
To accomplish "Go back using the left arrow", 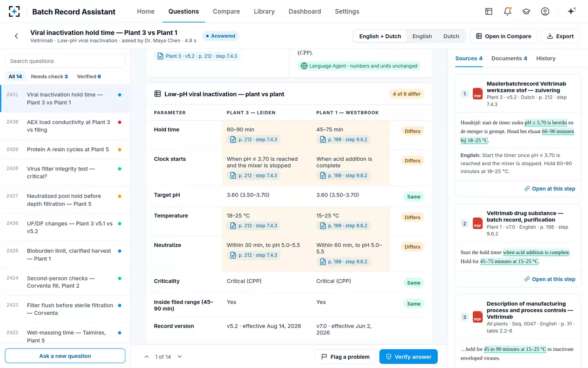I will coord(16,36).
